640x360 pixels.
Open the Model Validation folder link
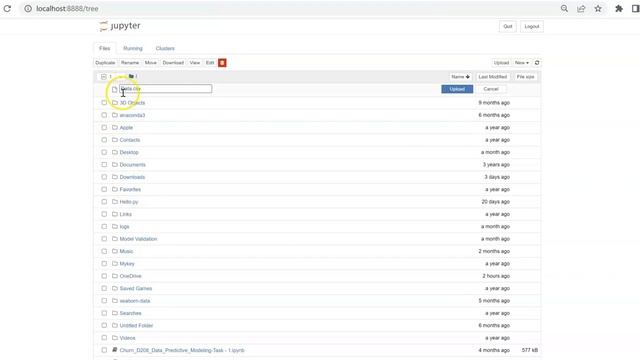tap(138, 239)
